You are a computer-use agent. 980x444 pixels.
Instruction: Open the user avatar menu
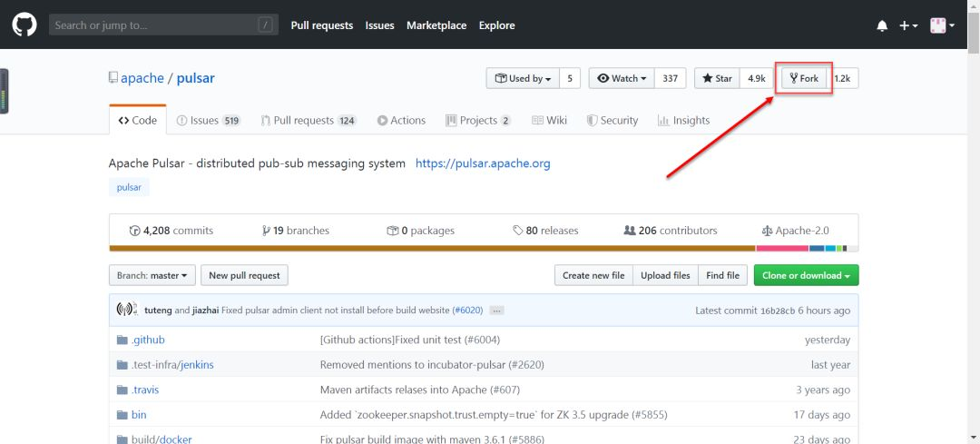point(942,25)
